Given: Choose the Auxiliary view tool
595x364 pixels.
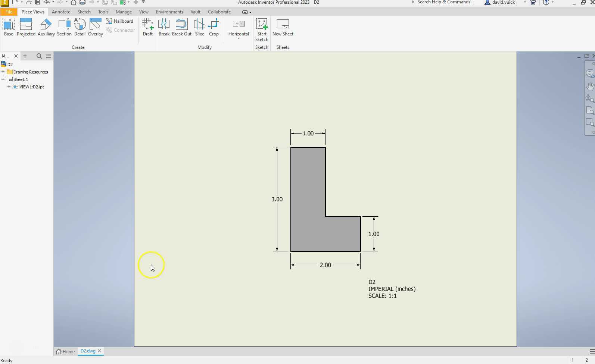Looking at the screenshot, I should pos(46,27).
